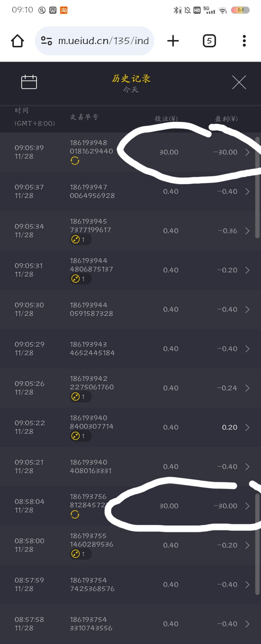Click the m.ueiud.cn address bar
The width and height of the screenshot is (261, 644).
(x=103, y=41)
